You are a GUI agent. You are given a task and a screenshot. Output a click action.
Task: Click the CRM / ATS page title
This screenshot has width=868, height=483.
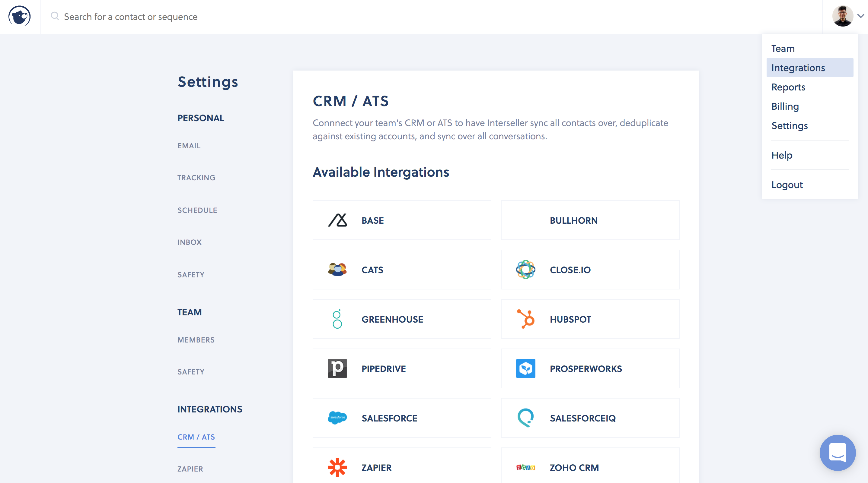351,101
